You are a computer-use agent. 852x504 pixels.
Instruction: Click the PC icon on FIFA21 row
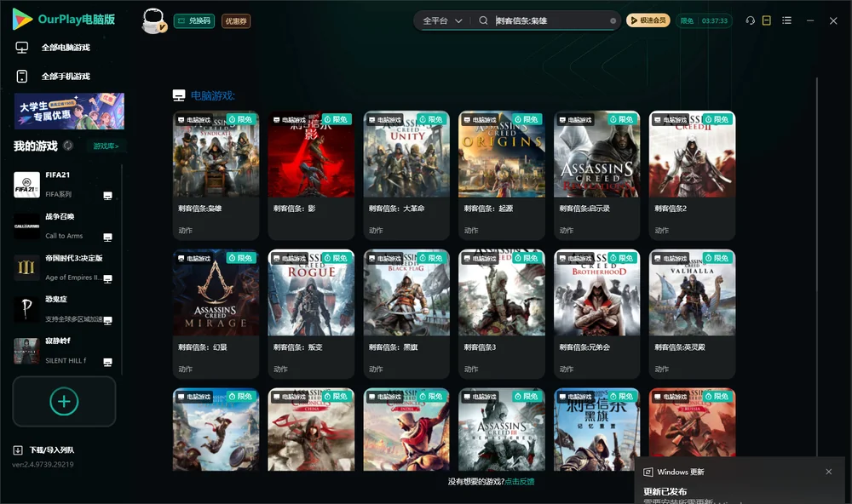[107, 196]
